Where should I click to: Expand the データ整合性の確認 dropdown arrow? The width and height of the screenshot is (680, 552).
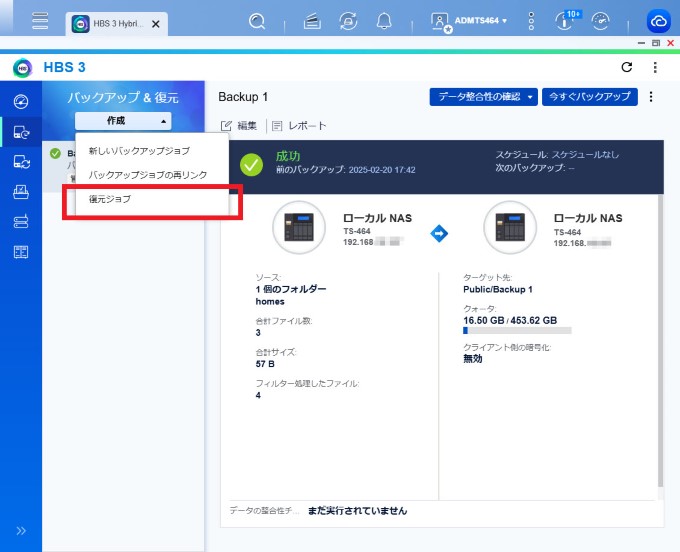click(530, 97)
